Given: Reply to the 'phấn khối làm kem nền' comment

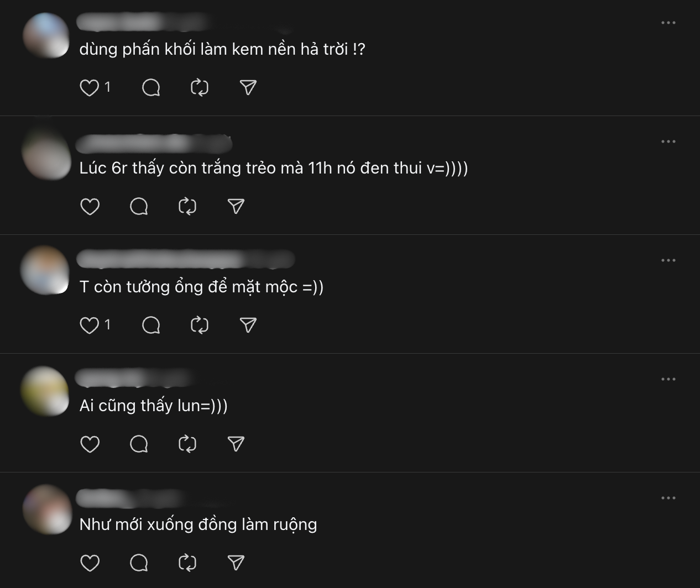Looking at the screenshot, I should [x=151, y=87].
